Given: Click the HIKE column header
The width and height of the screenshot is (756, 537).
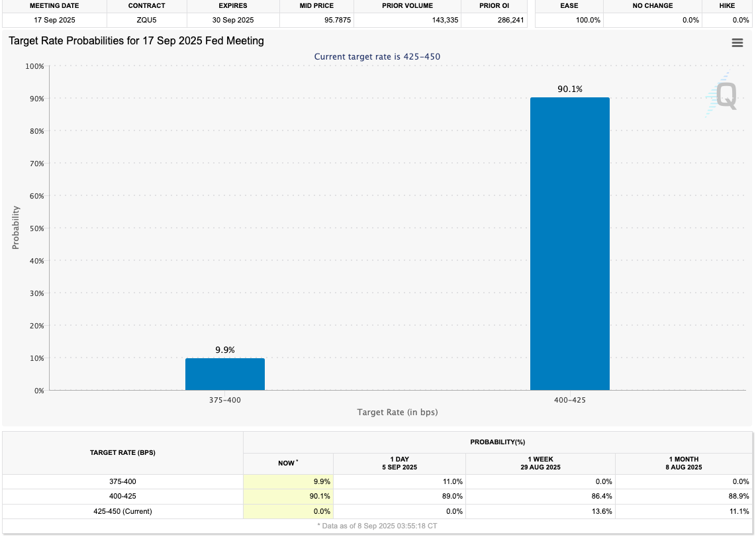Looking at the screenshot, I should pyautogui.click(x=727, y=6).
